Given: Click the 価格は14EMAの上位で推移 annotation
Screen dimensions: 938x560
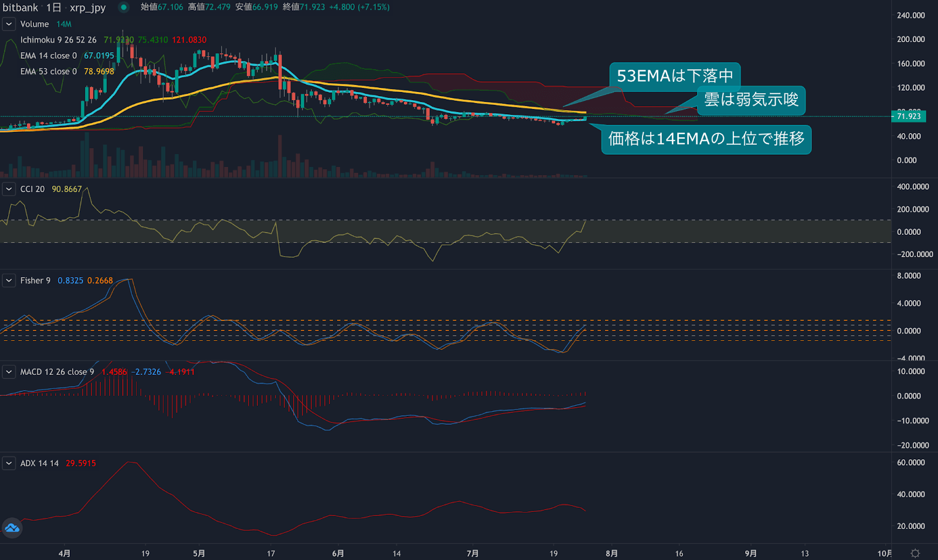Looking at the screenshot, I should click(706, 139).
